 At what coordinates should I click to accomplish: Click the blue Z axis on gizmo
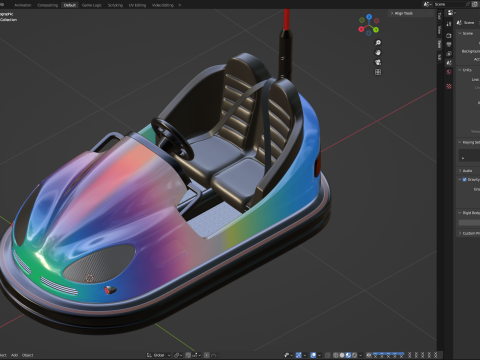pos(369,16)
